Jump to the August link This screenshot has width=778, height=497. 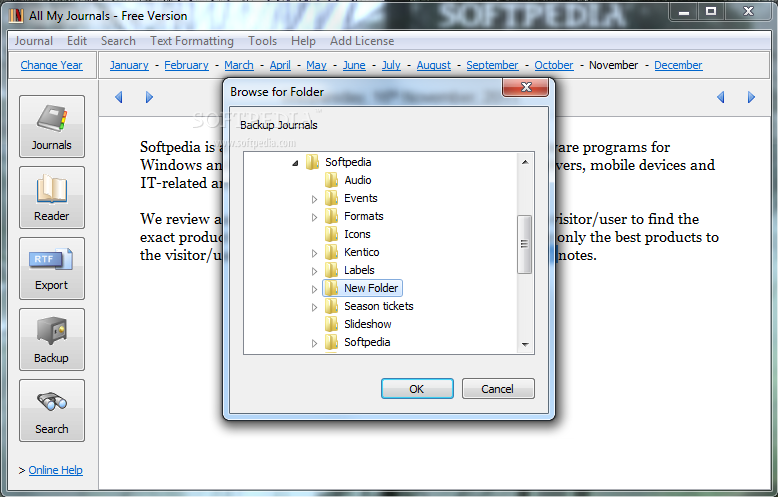tap(434, 65)
